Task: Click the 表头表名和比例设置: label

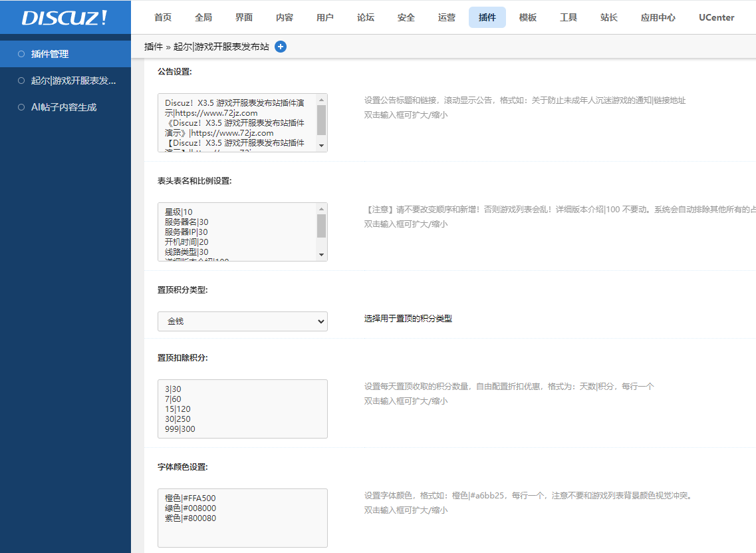Action: pos(194,181)
